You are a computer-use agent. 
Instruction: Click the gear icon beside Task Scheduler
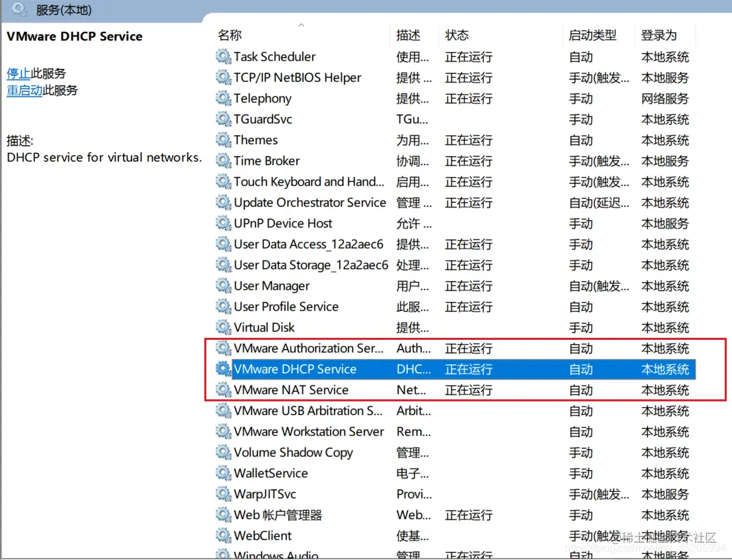[x=223, y=56]
